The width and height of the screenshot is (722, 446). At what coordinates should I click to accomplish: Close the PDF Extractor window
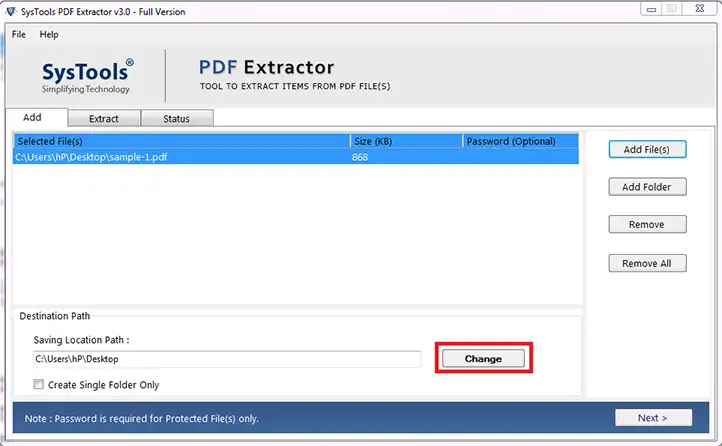pos(700,9)
